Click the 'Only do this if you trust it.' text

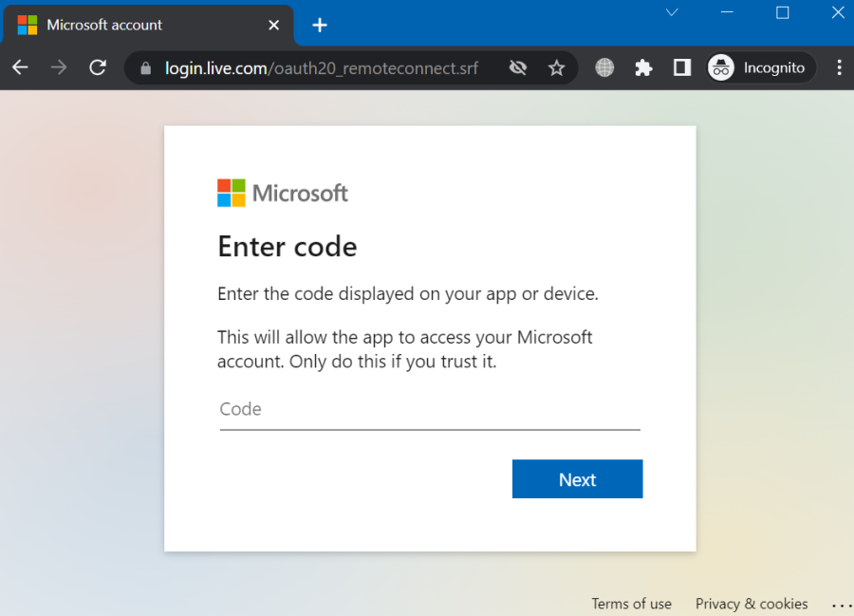tap(393, 362)
